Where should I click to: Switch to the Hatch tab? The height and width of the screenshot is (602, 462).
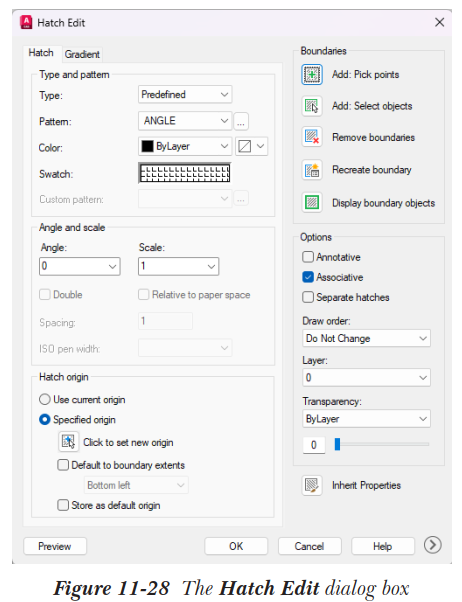click(x=41, y=53)
